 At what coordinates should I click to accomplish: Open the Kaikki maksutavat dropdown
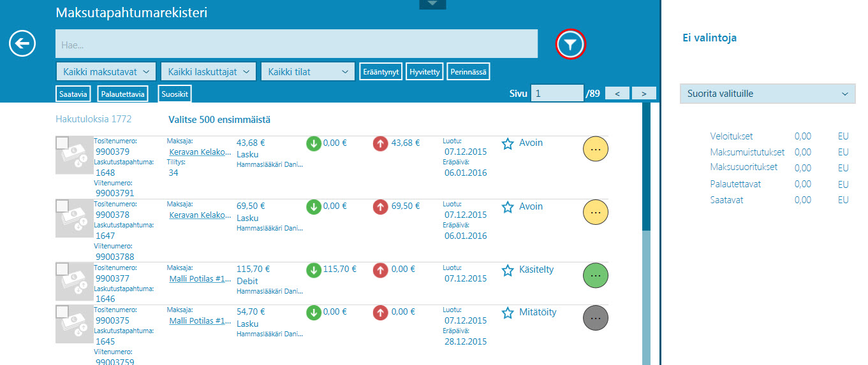point(107,71)
